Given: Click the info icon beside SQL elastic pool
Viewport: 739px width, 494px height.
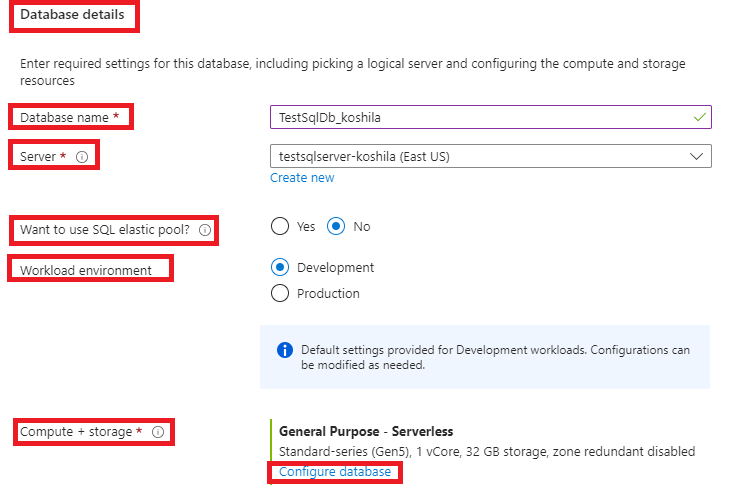Looking at the screenshot, I should point(205,229).
